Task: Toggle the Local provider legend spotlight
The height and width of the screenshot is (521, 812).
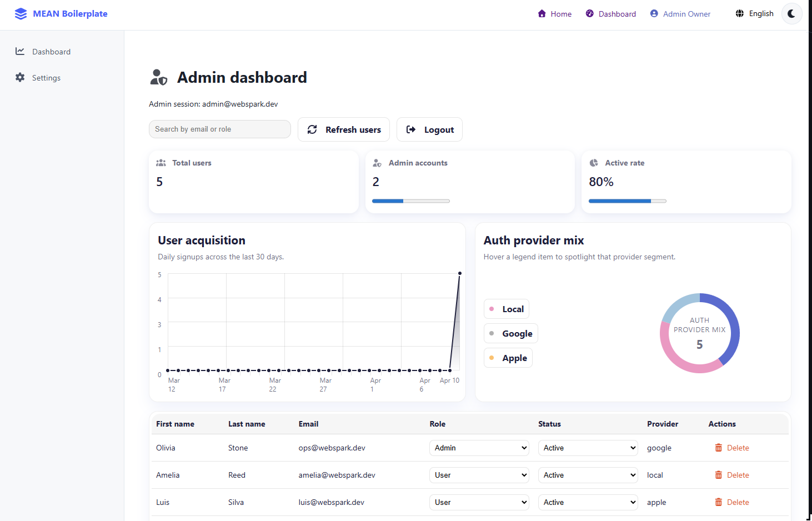Action: (x=506, y=309)
